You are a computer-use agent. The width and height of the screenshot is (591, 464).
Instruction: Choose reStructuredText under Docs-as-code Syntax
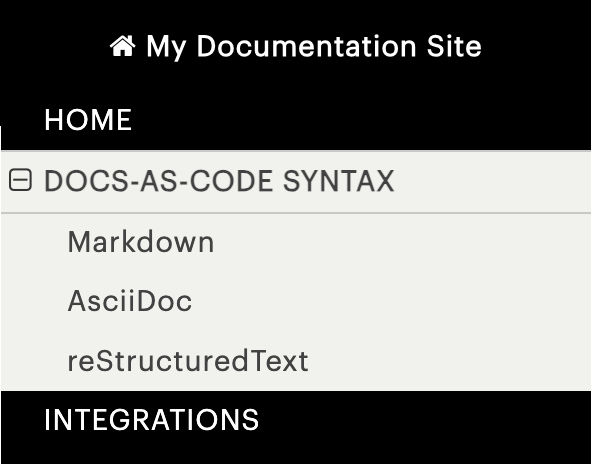coord(296,361)
